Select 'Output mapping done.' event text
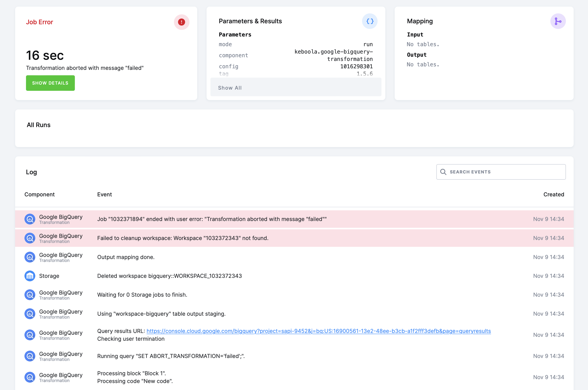 [x=126, y=257]
